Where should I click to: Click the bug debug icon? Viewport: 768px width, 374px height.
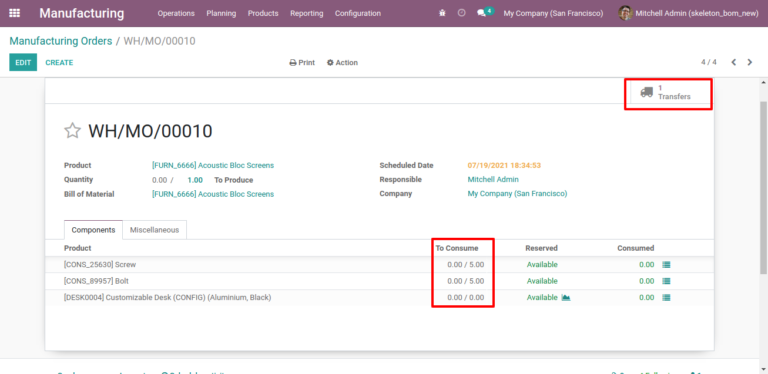442,13
